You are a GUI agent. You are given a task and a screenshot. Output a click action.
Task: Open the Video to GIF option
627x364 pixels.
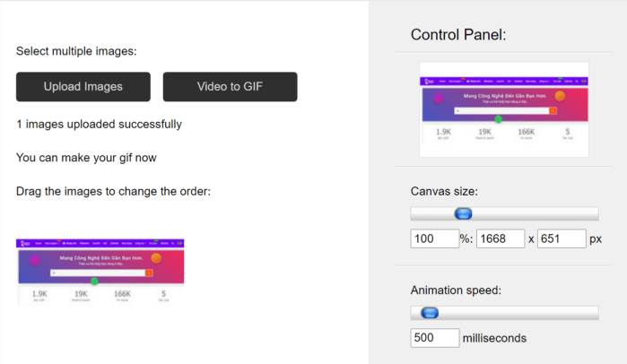coord(230,87)
